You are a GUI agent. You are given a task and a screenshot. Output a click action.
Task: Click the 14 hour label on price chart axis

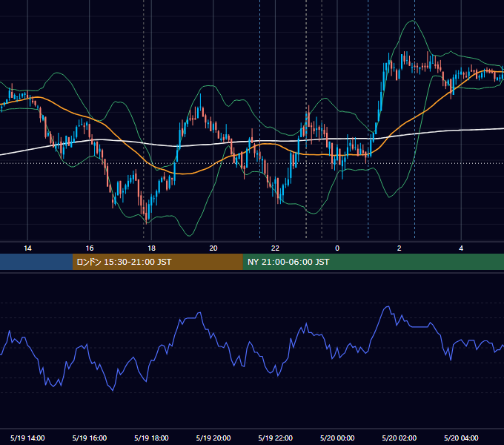click(x=27, y=248)
